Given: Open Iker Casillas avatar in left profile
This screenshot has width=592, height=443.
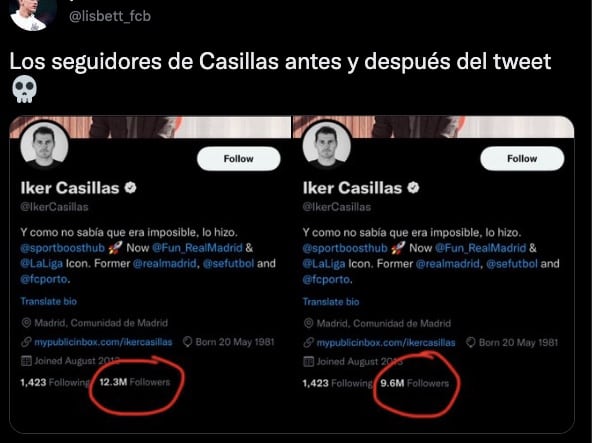Looking at the screenshot, I should coord(44,146).
